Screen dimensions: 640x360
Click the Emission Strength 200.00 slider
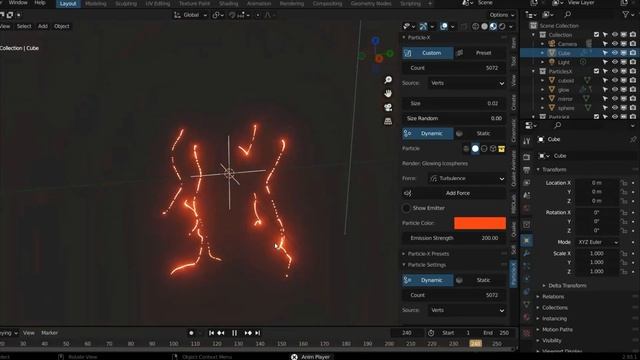click(x=454, y=238)
